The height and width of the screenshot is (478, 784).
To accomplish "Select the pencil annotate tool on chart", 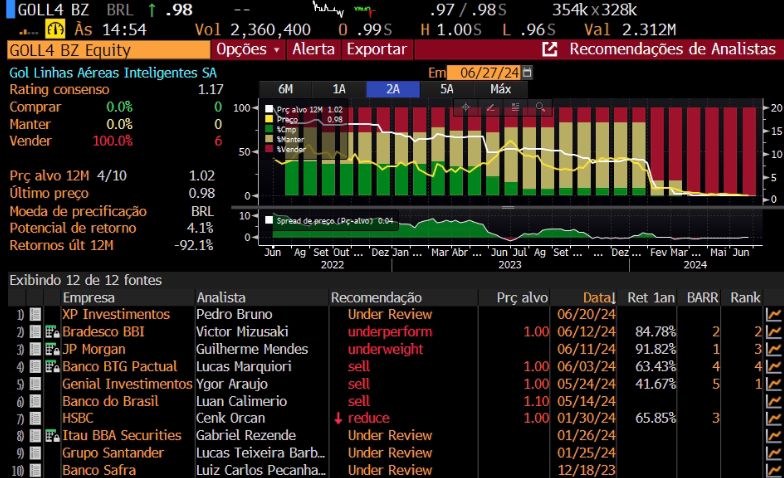I will [x=490, y=107].
